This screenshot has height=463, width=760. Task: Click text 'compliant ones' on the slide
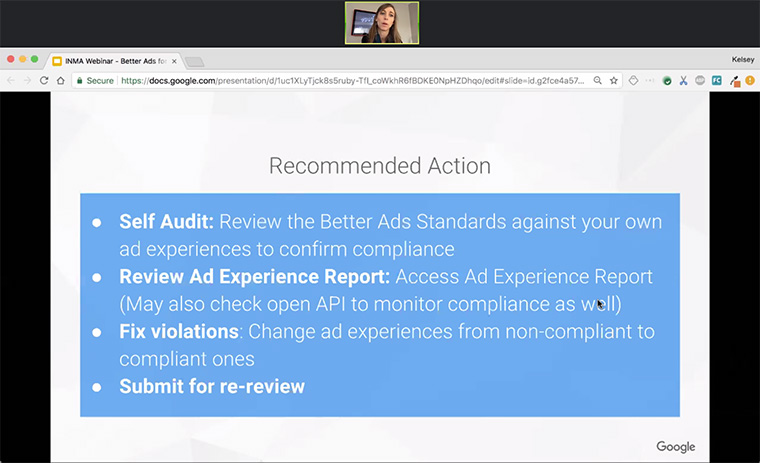[187, 359]
